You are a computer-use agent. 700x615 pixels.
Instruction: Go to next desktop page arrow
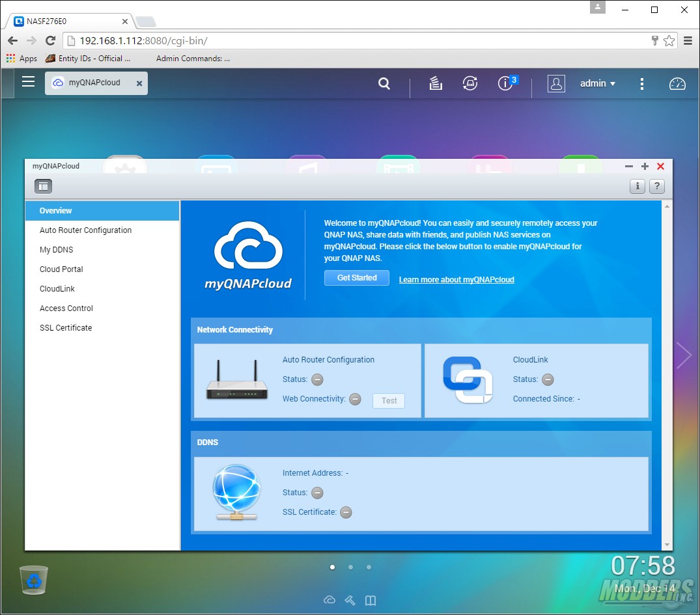pyautogui.click(x=684, y=355)
